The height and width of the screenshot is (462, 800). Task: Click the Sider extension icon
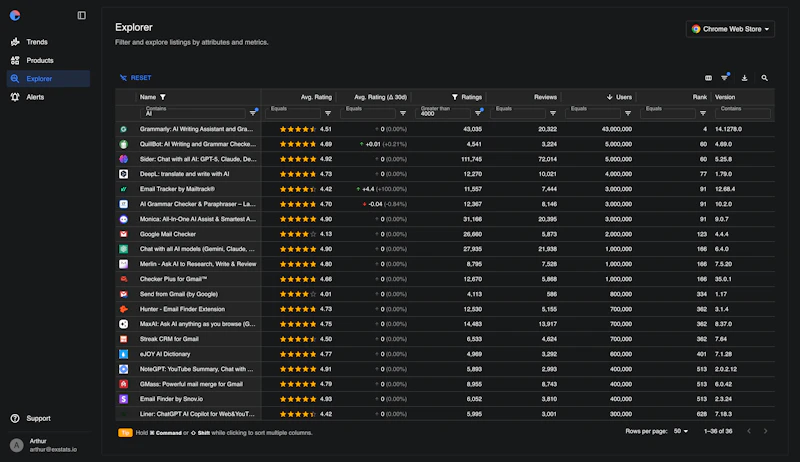click(x=123, y=159)
